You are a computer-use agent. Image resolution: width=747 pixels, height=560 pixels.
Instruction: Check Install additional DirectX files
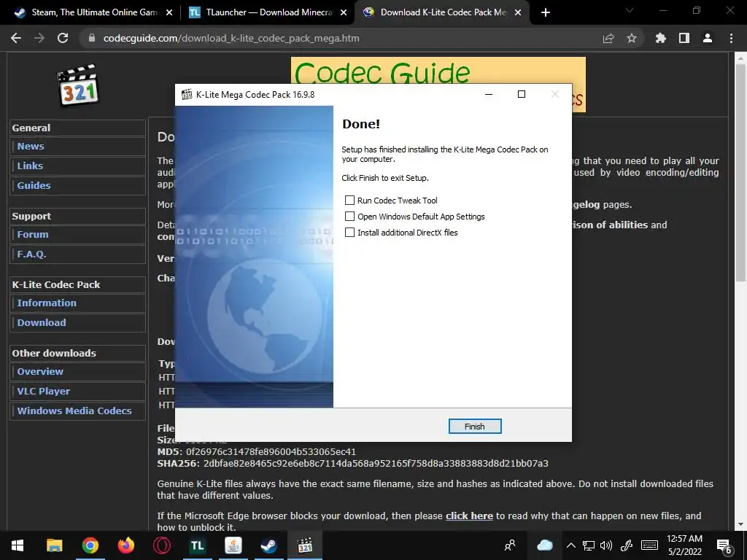(349, 233)
